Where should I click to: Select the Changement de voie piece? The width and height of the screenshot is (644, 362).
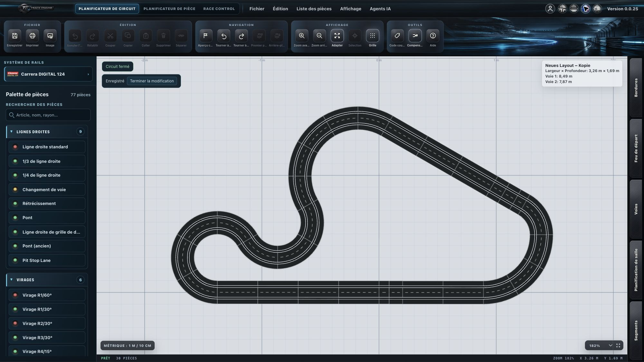tap(47, 189)
